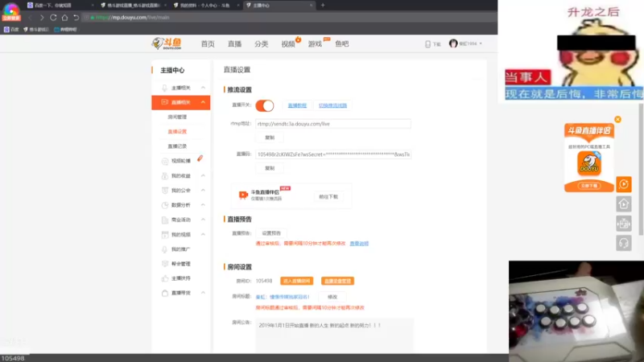Select 房间管理 in the sidebar
Screen dimensions: 644x362
tap(177, 117)
